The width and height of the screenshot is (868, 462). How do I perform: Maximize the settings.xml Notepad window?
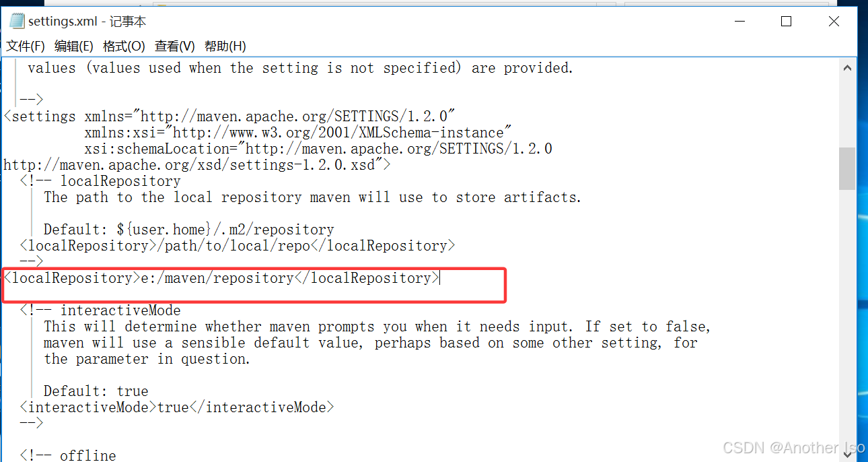coord(786,22)
